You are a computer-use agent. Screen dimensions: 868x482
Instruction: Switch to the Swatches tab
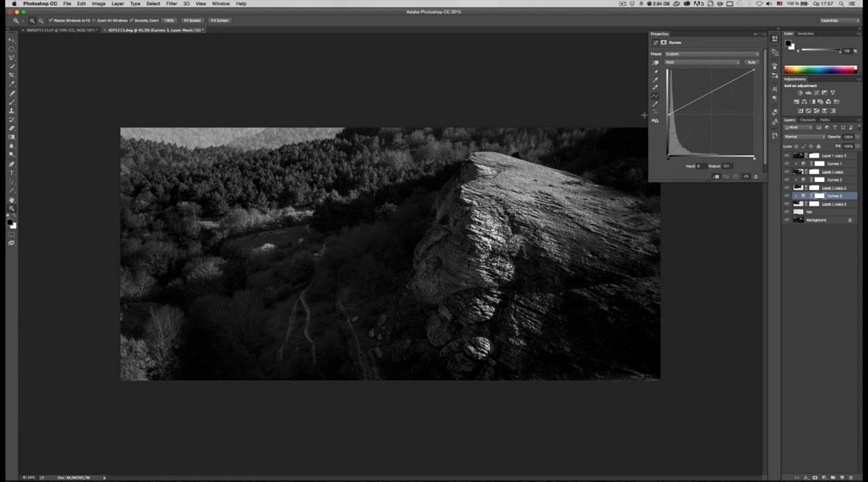click(x=806, y=33)
